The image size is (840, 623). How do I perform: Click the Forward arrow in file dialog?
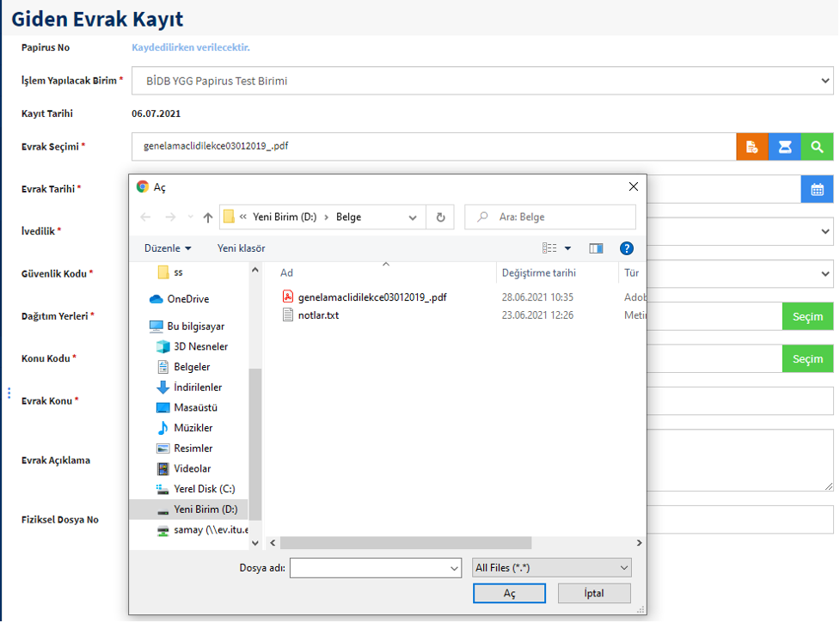pos(170,217)
